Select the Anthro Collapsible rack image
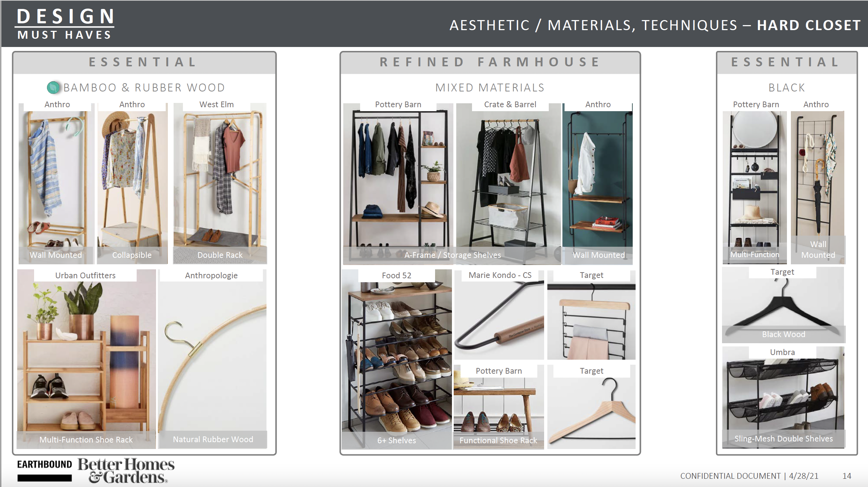The image size is (868, 487). 132,183
